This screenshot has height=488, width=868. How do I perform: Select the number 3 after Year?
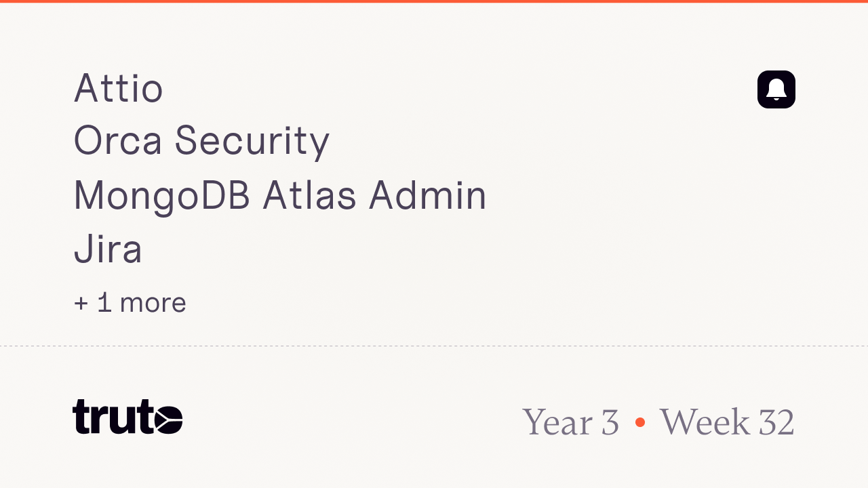click(610, 422)
